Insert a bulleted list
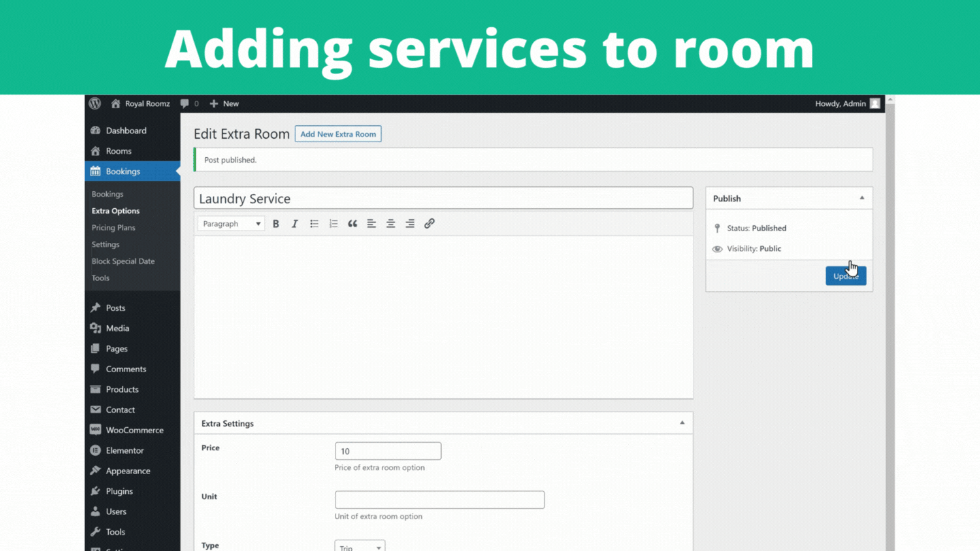The height and width of the screenshot is (551, 980). tap(314, 224)
